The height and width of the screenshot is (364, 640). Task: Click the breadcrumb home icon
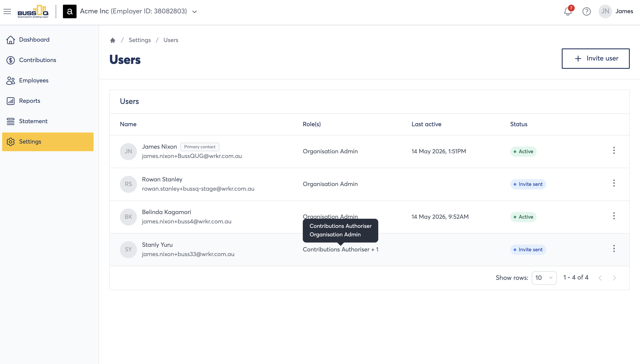pos(113,40)
